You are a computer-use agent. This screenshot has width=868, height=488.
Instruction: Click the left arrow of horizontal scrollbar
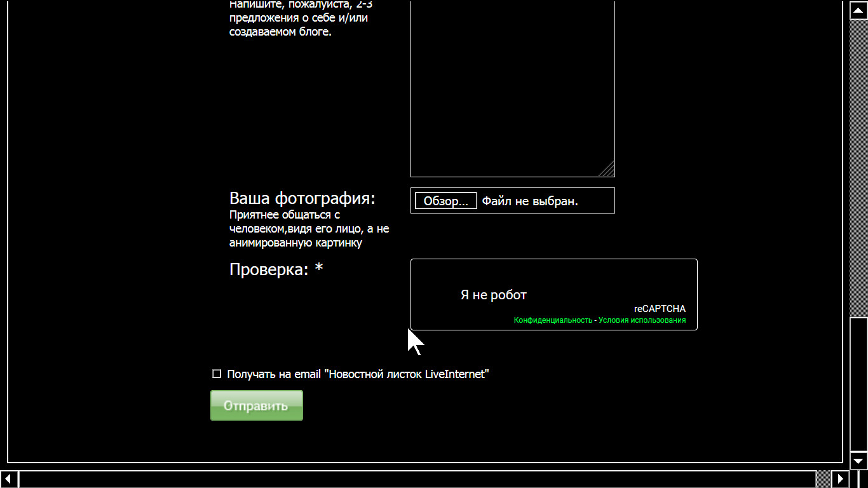pyautogui.click(x=9, y=478)
